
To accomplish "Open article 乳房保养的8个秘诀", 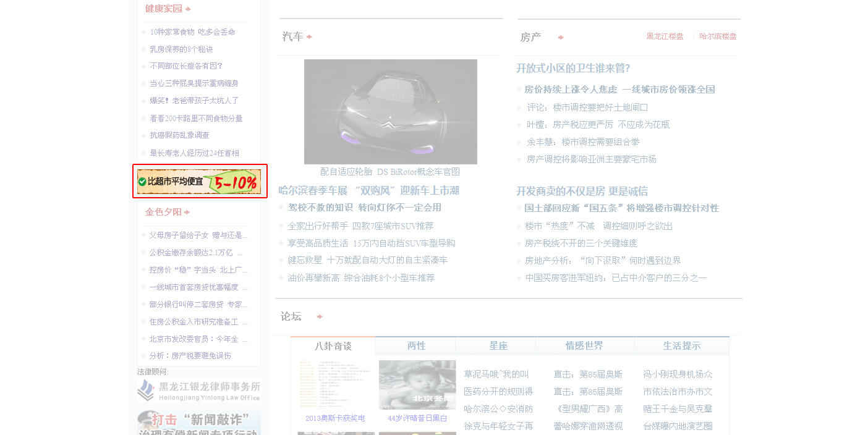I will point(181,49).
